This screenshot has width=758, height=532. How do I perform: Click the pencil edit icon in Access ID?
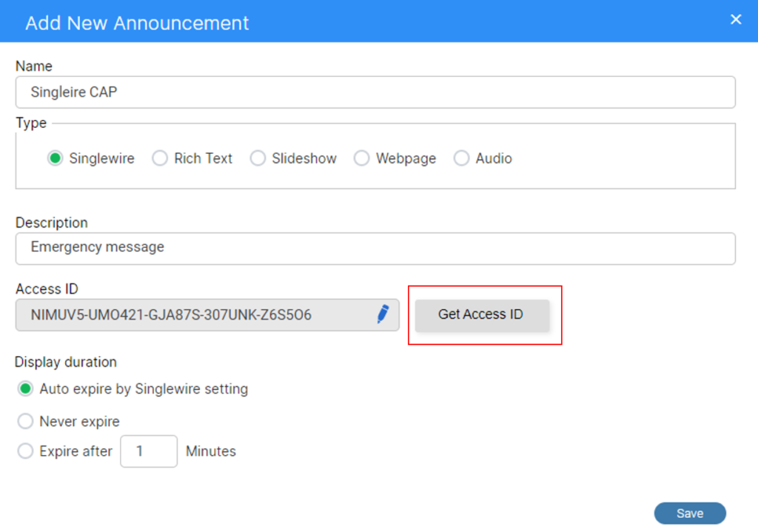[x=383, y=314]
